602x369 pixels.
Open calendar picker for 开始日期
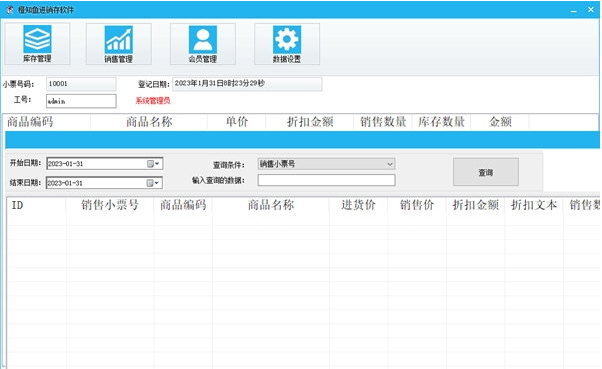tap(153, 164)
